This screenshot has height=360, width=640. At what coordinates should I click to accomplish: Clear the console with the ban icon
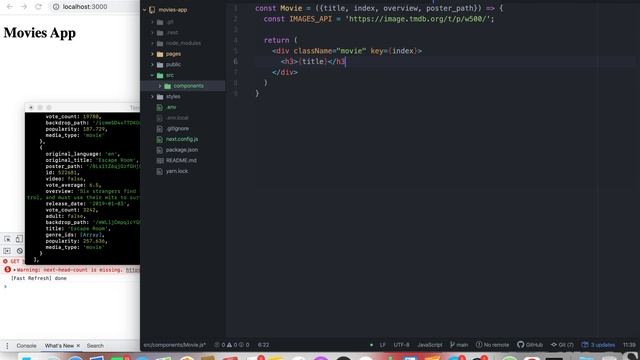click(20, 251)
